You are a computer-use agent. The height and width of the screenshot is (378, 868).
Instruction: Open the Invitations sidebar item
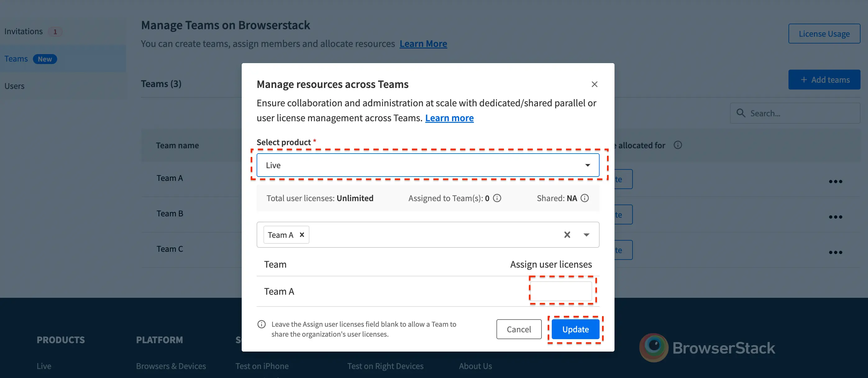(24, 31)
